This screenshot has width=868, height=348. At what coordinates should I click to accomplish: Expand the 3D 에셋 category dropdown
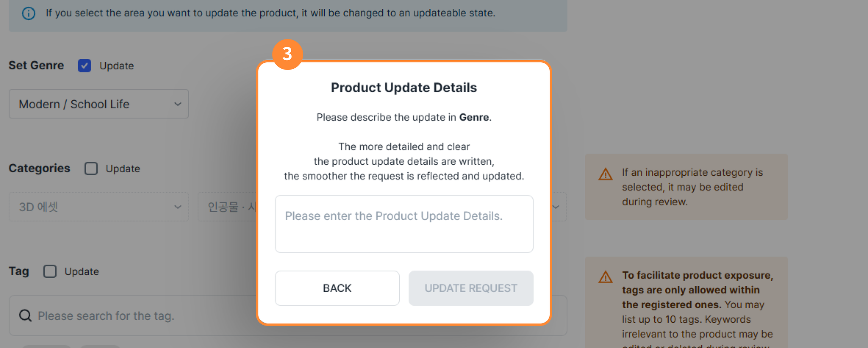click(x=99, y=207)
